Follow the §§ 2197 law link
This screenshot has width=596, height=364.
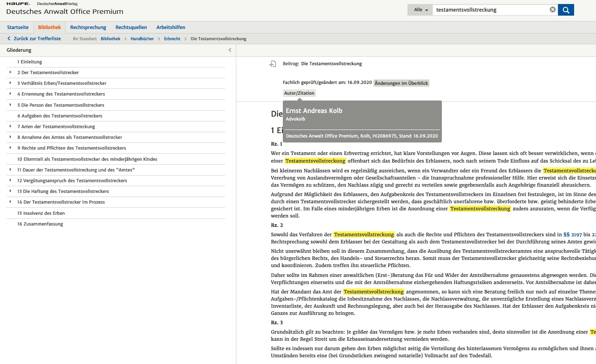(x=573, y=234)
